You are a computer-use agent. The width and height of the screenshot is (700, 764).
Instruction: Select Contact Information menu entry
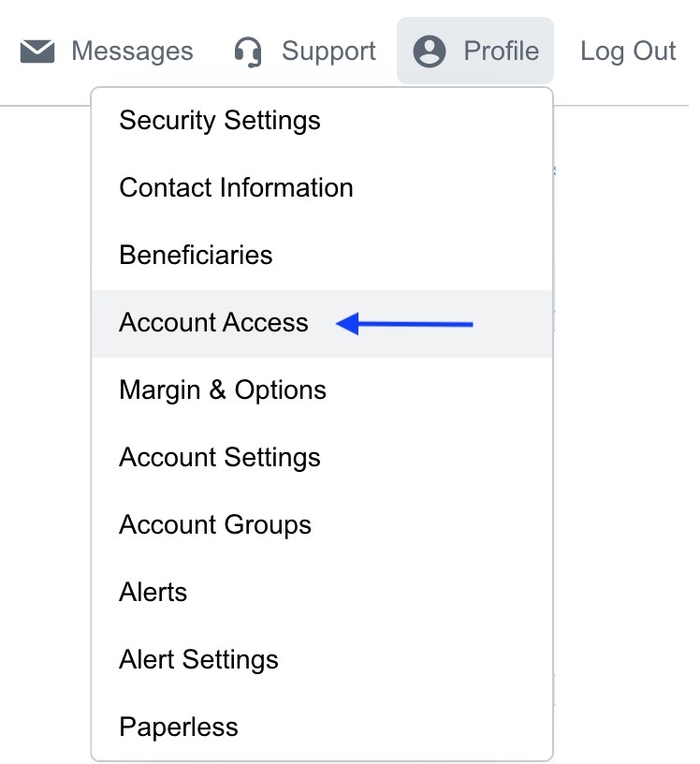(x=236, y=188)
